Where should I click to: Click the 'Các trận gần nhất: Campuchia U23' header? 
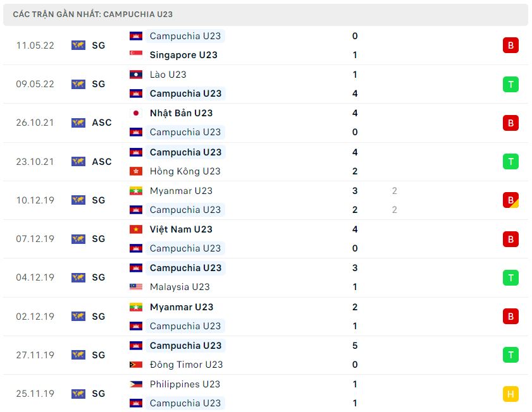click(x=92, y=14)
